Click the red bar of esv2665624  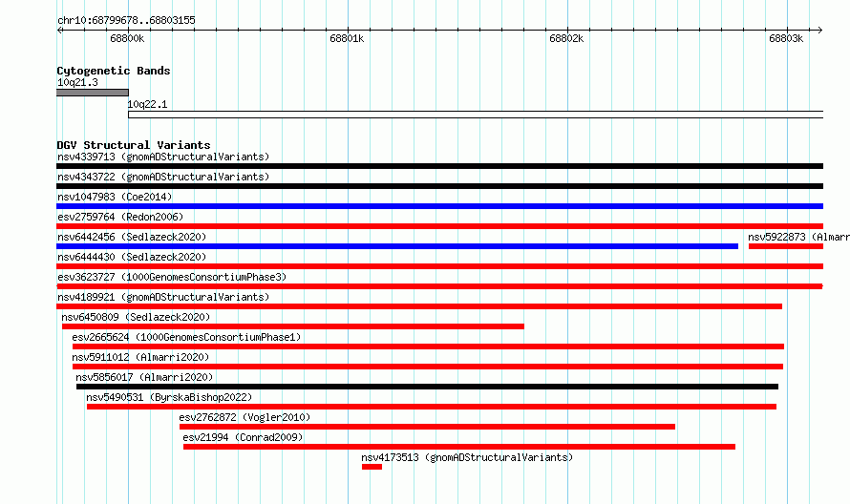point(428,346)
